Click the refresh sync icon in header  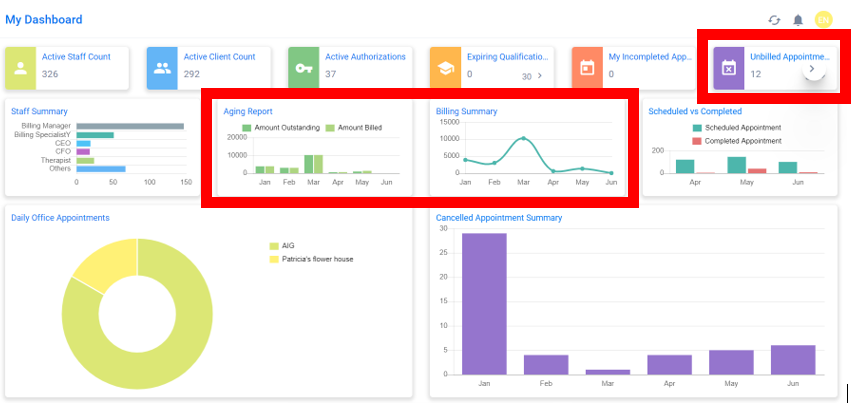click(774, 20)
